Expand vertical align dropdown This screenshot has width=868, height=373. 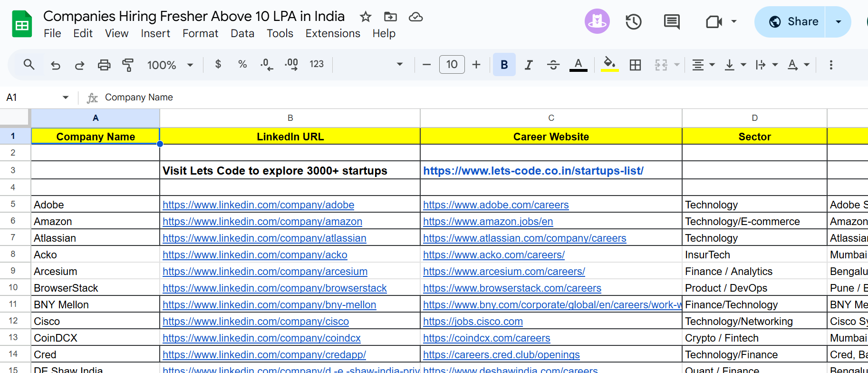[743, 65]
